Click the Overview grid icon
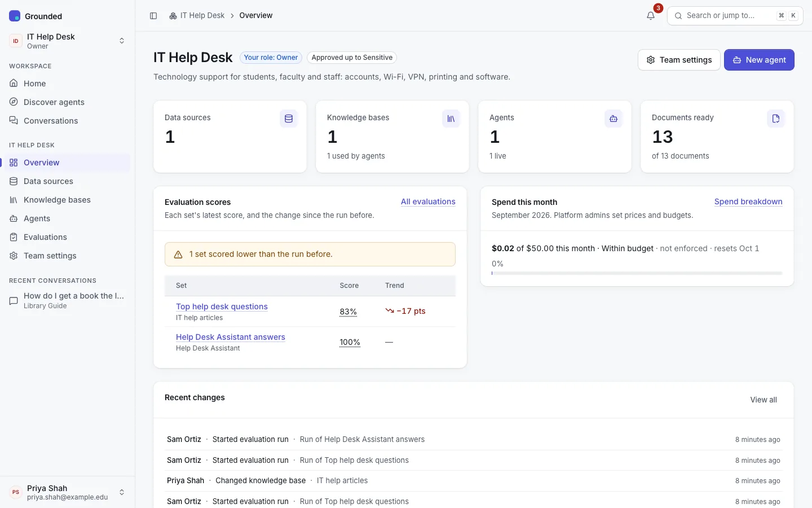 click(14, 162)
